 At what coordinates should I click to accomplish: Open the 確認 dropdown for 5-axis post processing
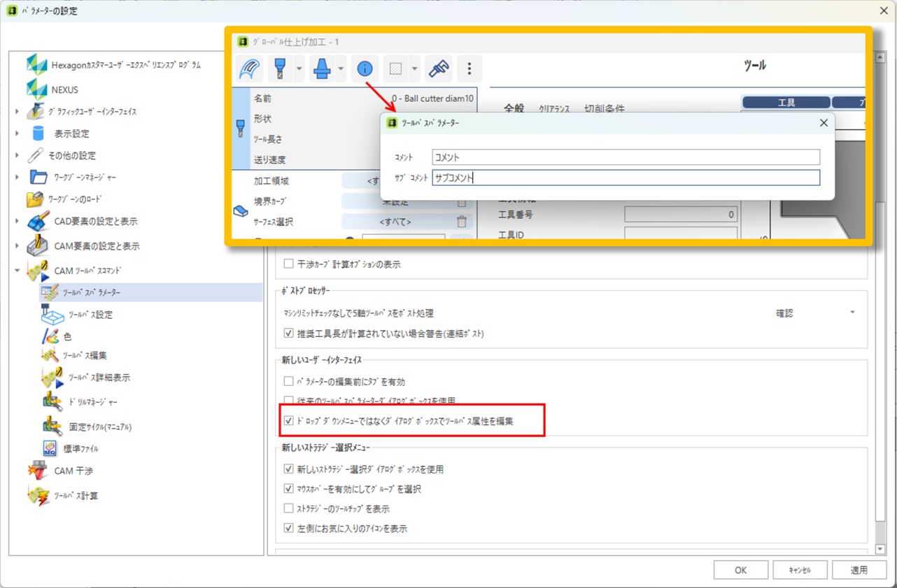click(x=852, y=313)
